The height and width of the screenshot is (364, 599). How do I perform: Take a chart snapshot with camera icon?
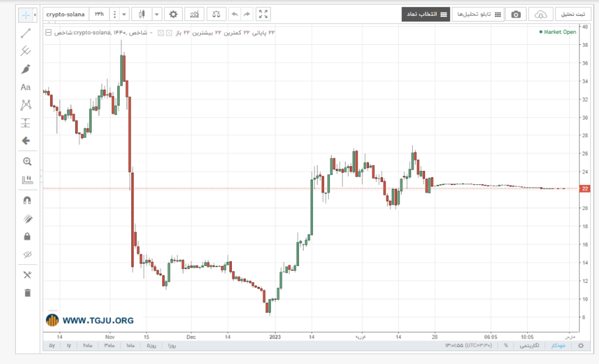click(516, 15)
